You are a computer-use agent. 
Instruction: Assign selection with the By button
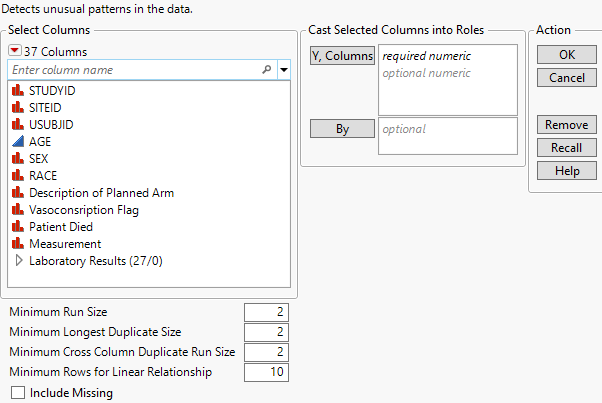341,129
